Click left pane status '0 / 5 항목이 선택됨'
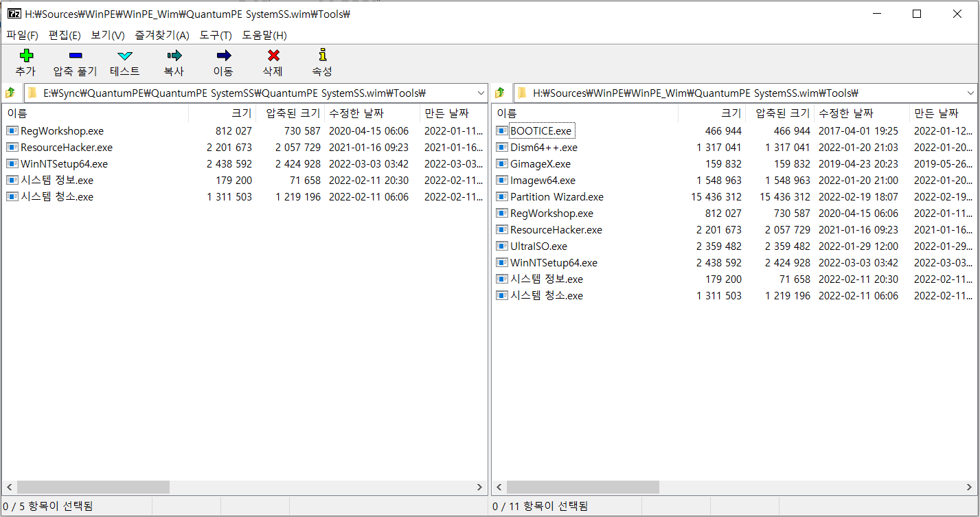The image size is (980, 517). point(48,507)
